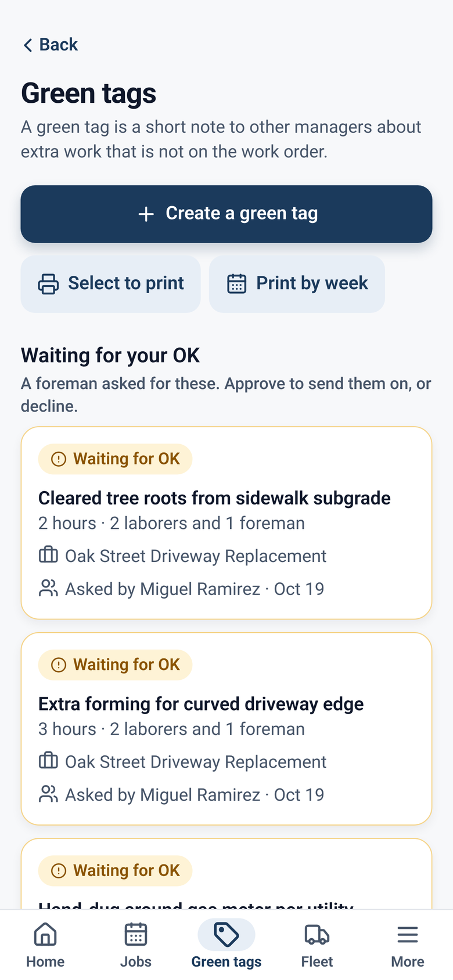Viewport: 453px width, 980px height.
Task: Open Home via the house icon
Action: click(x=45, y=935)
